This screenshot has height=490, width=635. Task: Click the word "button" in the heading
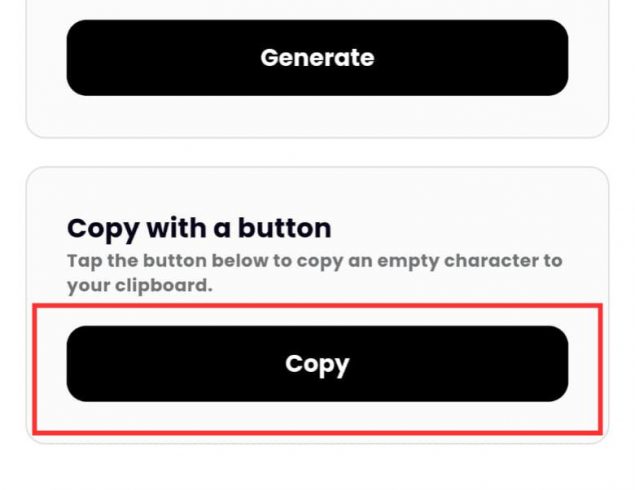(285, 228)
